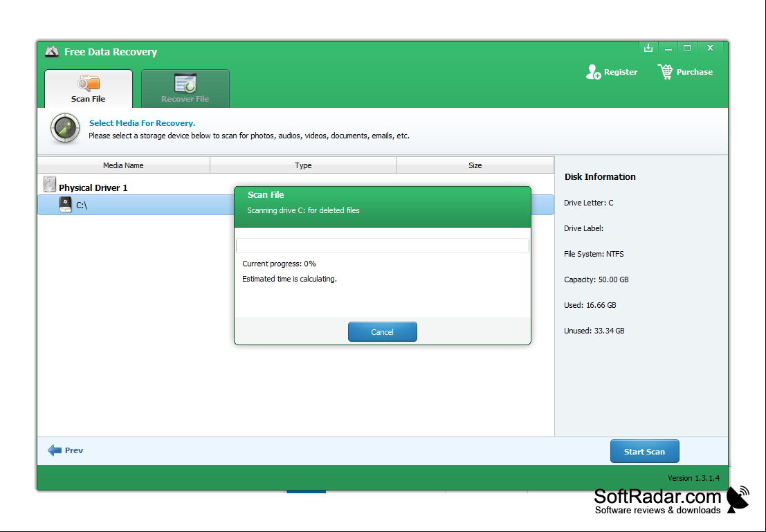Cancel the drive scan
This screenshot has height=532, width=766.
[383, 331]
